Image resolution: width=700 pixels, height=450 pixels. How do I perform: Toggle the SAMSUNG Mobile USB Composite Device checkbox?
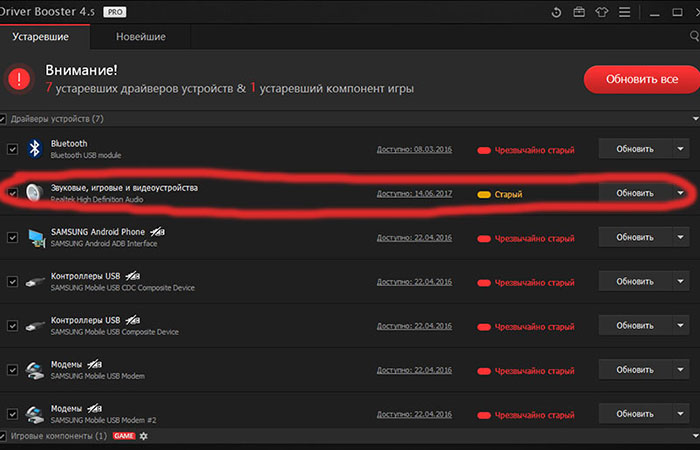(12, 325)
